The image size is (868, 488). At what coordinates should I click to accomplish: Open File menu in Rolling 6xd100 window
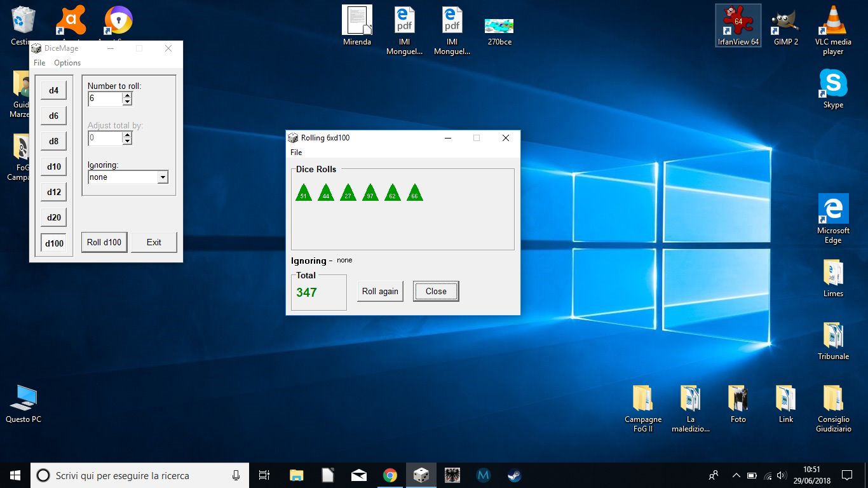296,152
